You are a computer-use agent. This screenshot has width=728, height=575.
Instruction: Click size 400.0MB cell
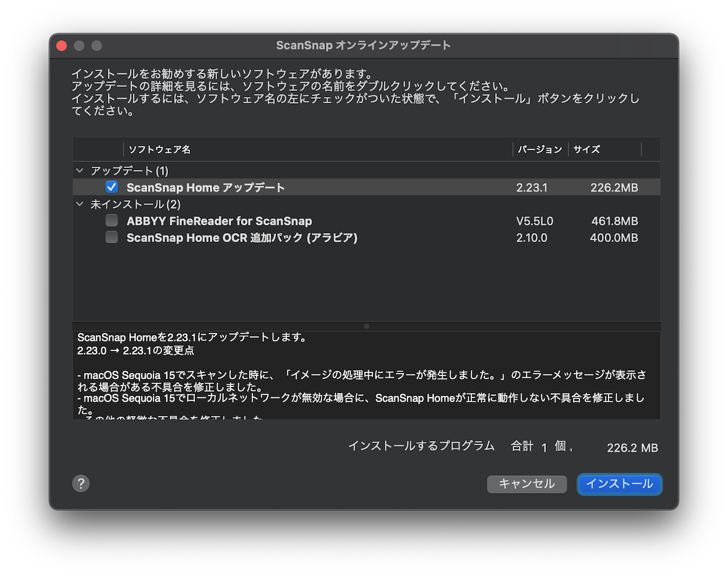point(614,238)
